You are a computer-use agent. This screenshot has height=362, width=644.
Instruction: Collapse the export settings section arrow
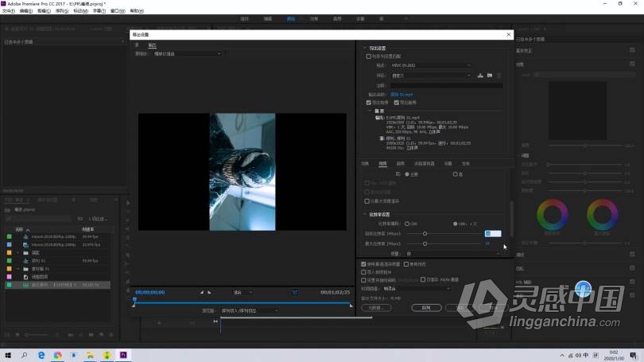pyautogui.click(x=364, y=49)
